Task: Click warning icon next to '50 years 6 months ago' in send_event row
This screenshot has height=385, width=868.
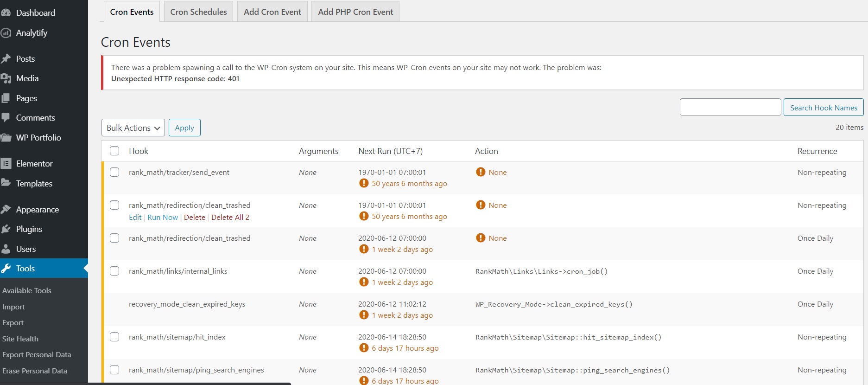Action: tap(364, 183)
